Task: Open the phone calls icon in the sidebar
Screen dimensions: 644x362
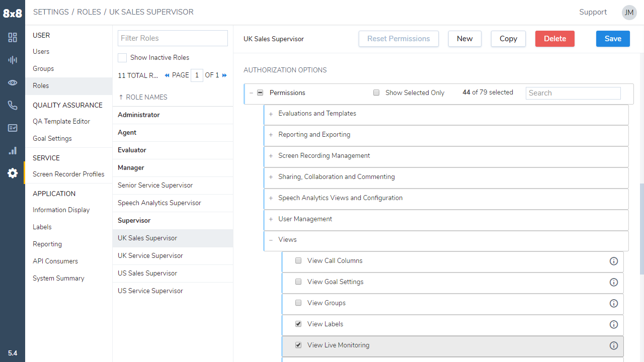Action: [13, 106]
